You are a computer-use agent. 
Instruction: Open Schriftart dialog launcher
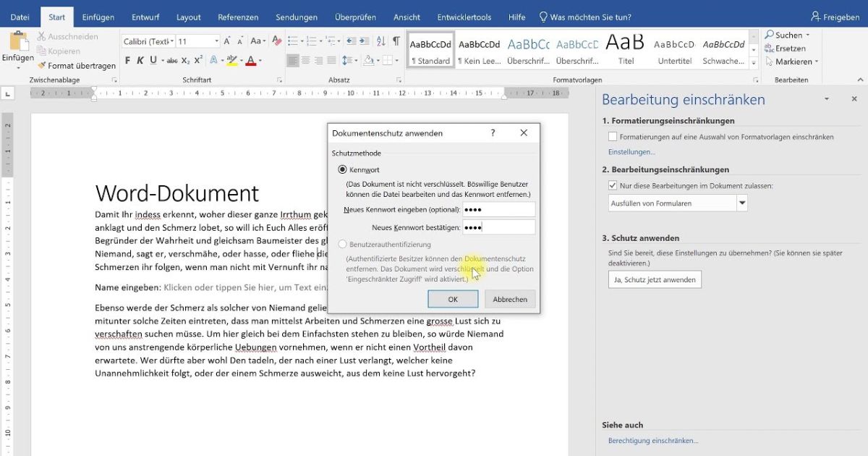click(279, 80)
